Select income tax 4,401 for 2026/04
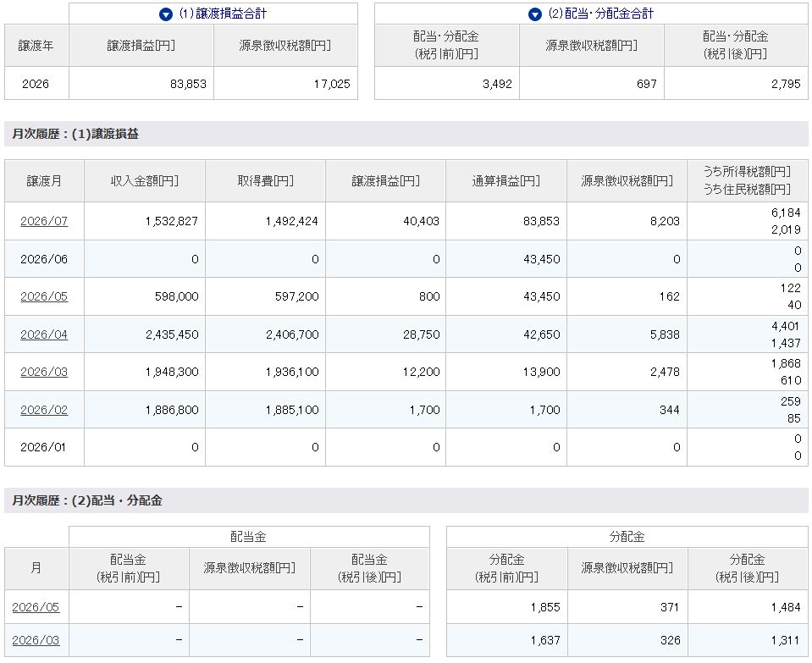812x663 pixels. pos(786,326)
